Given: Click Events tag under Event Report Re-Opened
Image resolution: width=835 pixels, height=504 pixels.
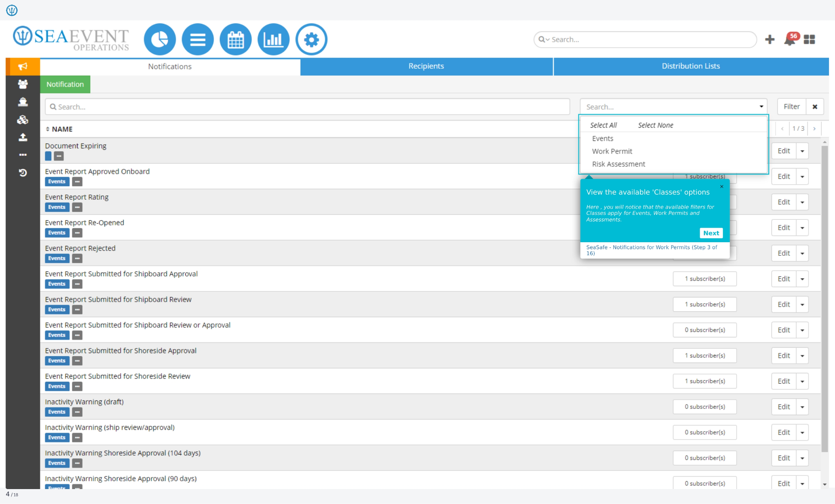Looking at the screenshot, I should (57, 233).
